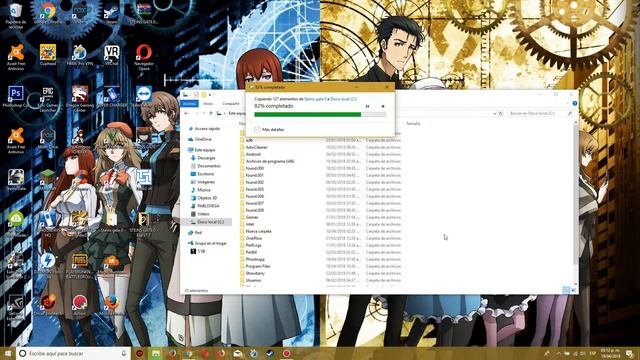This screenshot has height=360, width=640.
Task: Open the Steam icon on the taskbar
Action: pyautogui.click(x=270, y=353)
